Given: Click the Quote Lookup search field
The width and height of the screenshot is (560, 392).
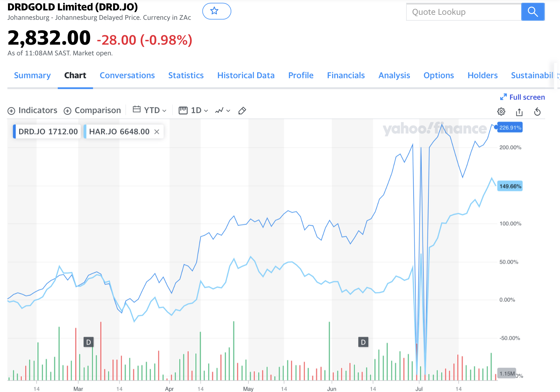Looking at the screenshot, I should 463,12.
